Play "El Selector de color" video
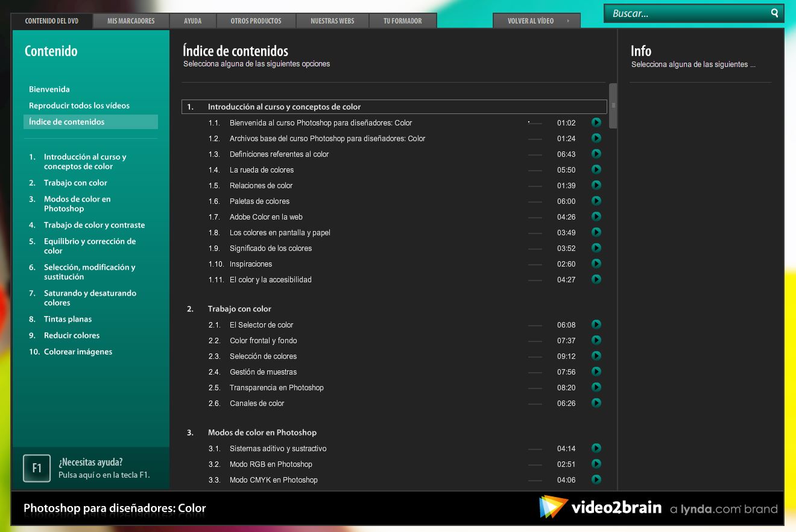The width and height of the screenshot is (796, 532). [x=596, y=325]
